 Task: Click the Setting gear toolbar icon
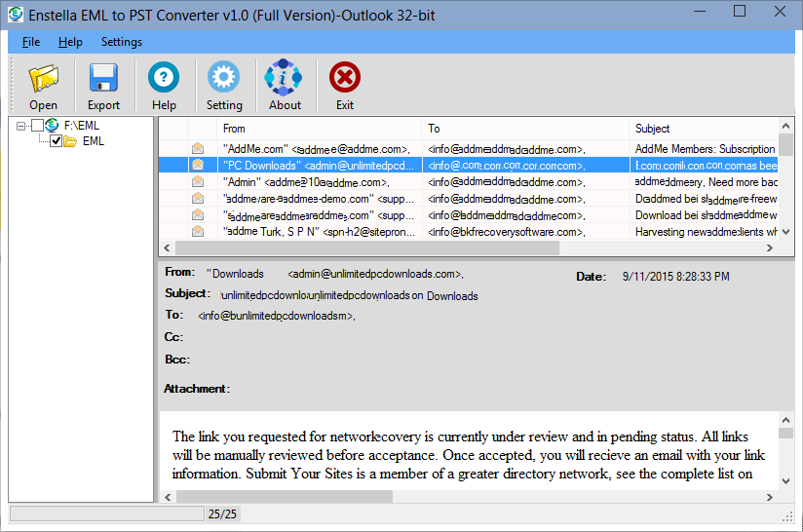(x=224, y=78)
